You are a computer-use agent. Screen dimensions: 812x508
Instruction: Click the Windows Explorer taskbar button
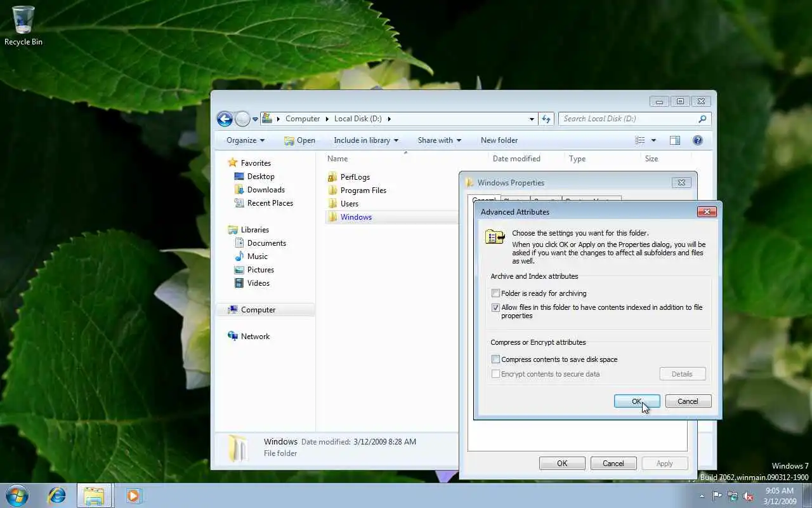tap(94, 495)
